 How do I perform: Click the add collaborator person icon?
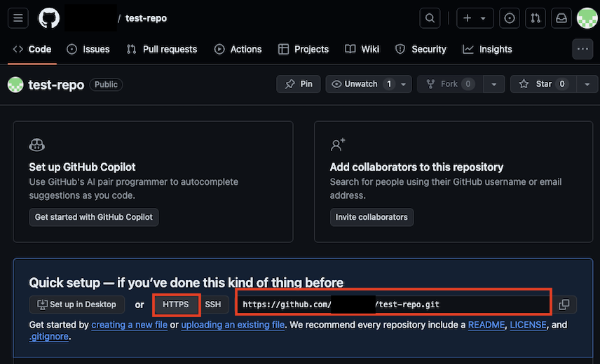pos(338,144)
